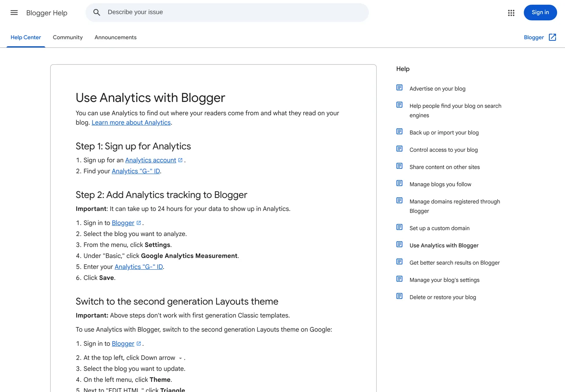The image size is (565, 392).
Task: Open Get better search results on Blogger
Action: (455, 263)
